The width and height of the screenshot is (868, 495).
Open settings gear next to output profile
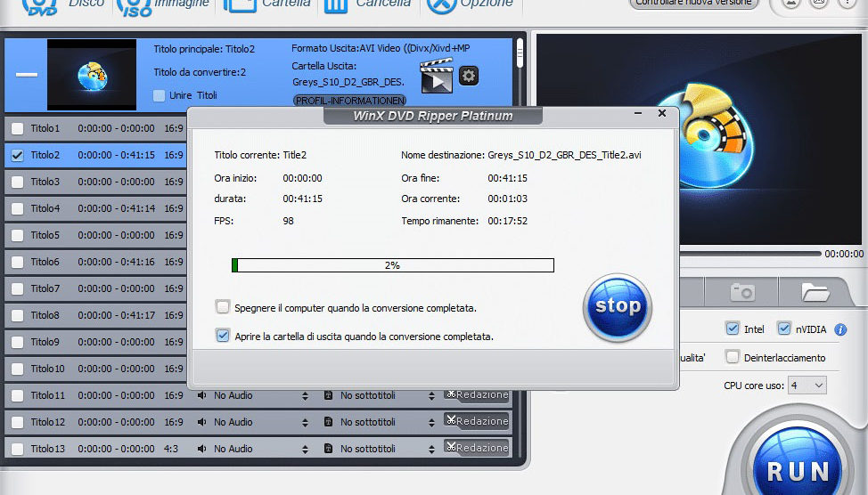pyautogui.click(x=469, y=77)
